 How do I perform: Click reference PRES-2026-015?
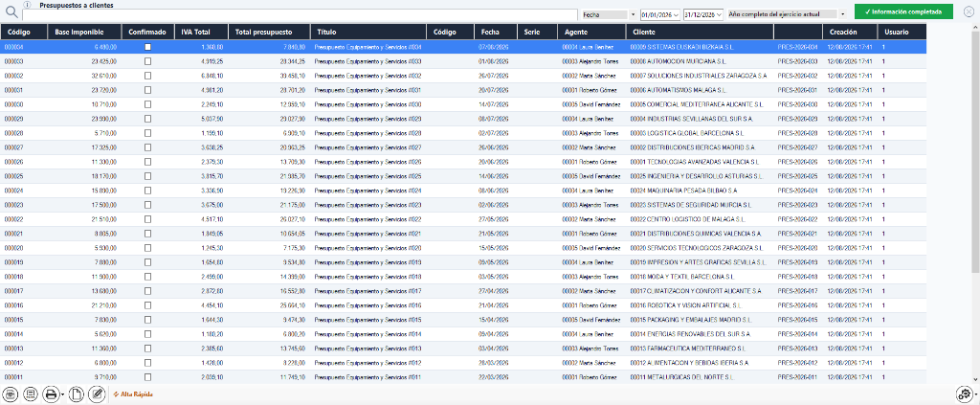(797, 320)
